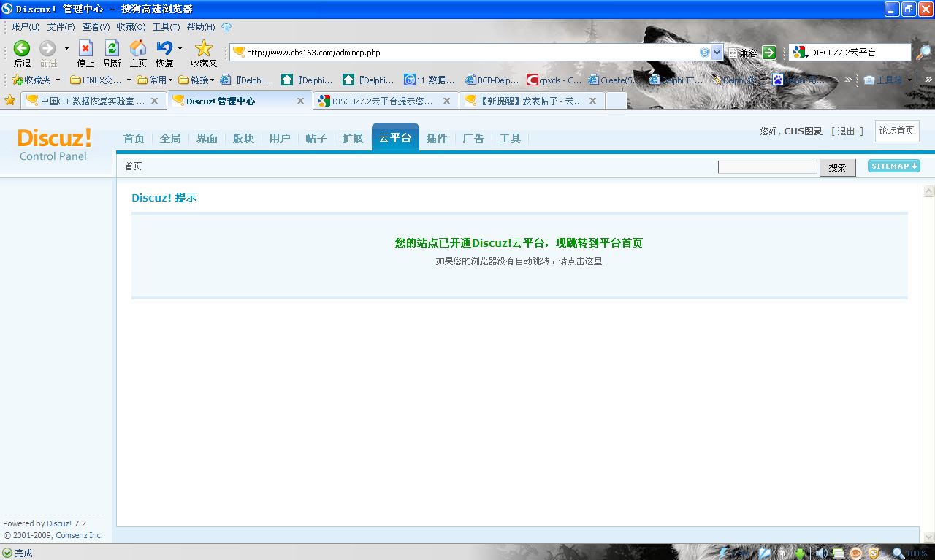Open the 工具(T) menu

tap(166, 27)
